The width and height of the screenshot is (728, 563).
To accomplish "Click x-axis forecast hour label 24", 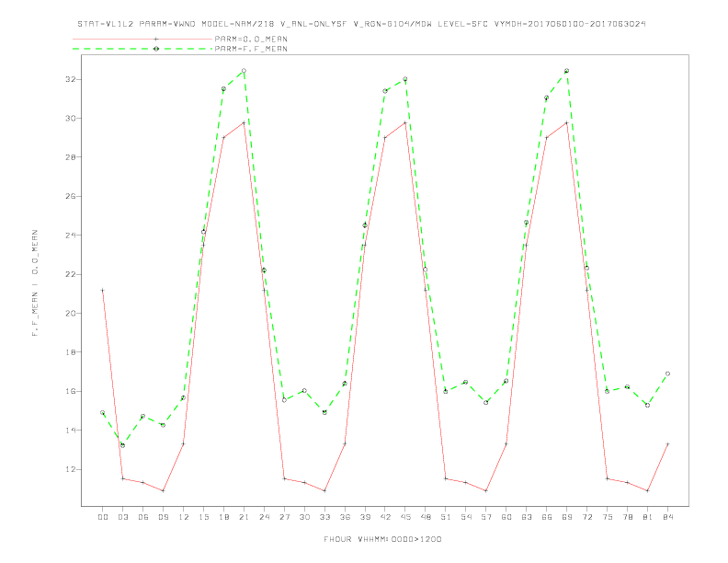I will 264,517.
